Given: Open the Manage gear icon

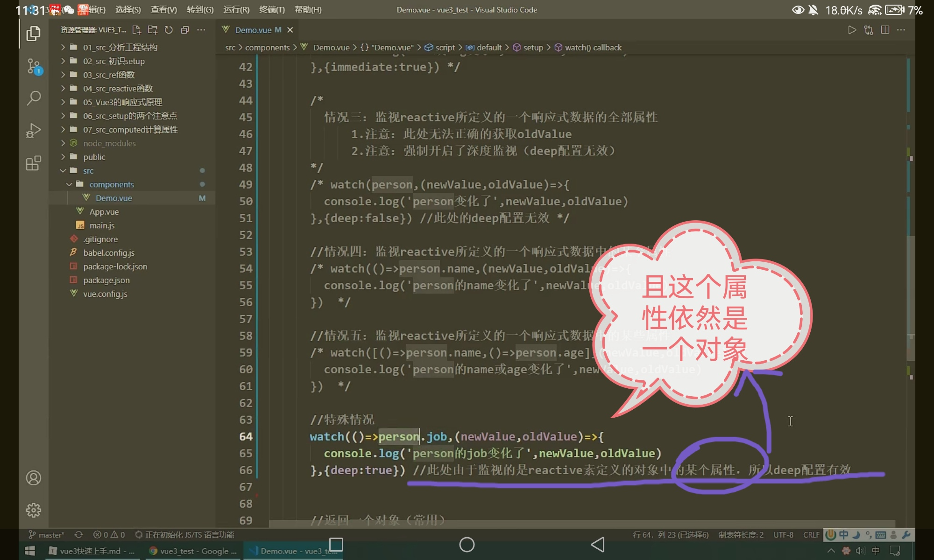Looking at the screenshot, I should [x=33, y=510].
